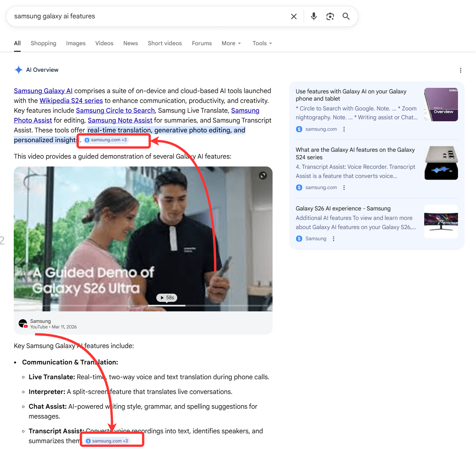Click the search magnifier icon
476x450 pixels.
point(346,16)
